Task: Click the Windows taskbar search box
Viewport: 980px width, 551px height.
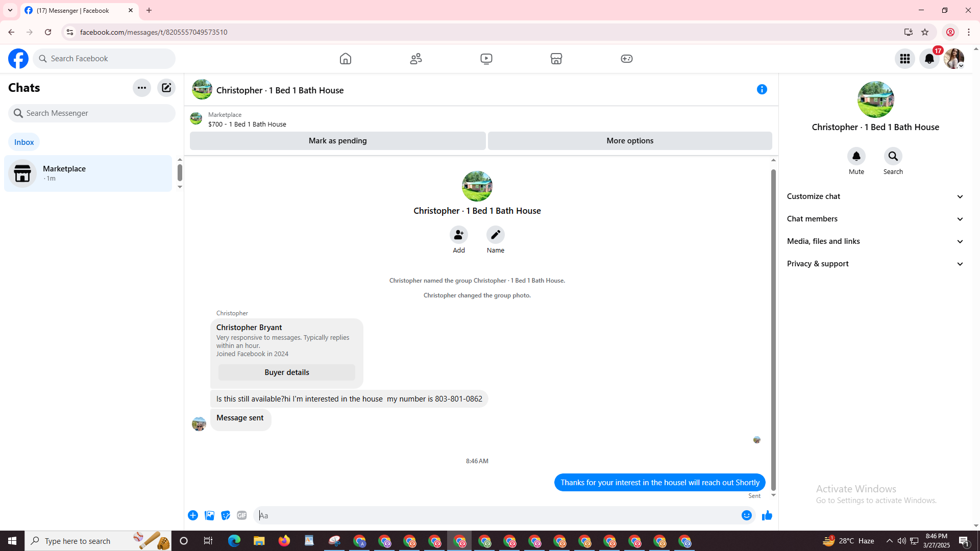Action: [x=99, y=541]
